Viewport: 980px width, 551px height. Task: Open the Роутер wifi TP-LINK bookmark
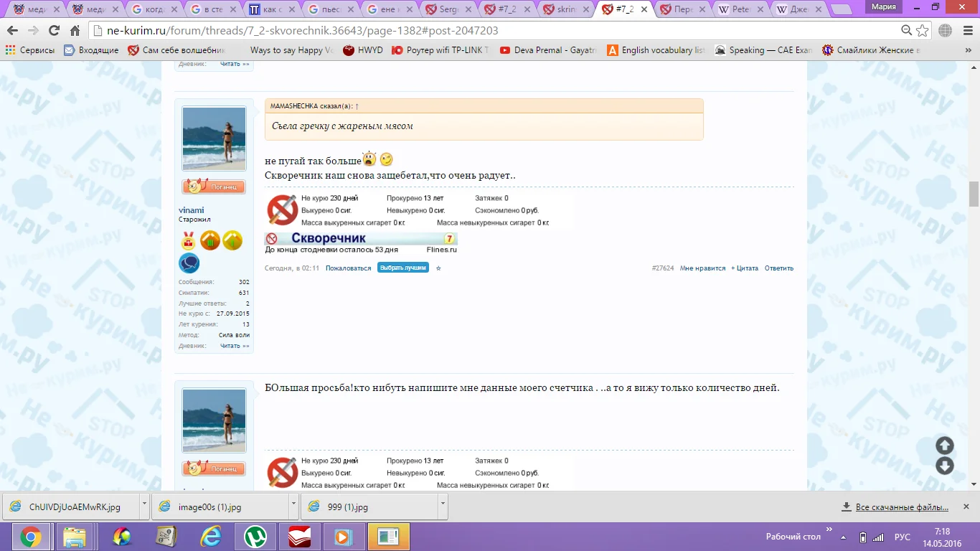440,50
